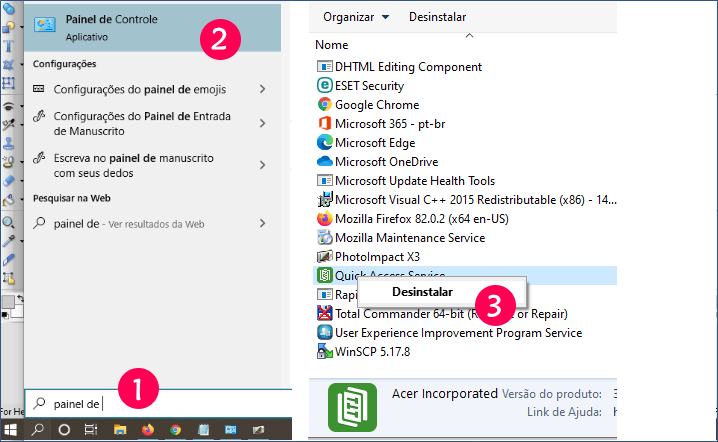Screen dimensions: 718x442
Task: Select 'DHTML Editing Component' row
Action: pyautogui.click(x=465, y=66)
